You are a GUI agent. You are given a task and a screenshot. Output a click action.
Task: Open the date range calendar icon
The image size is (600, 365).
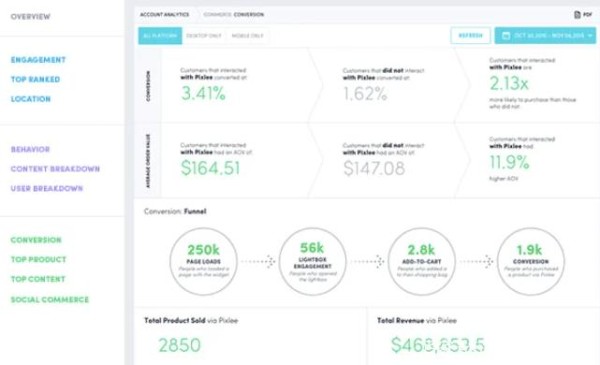point(506,36)
